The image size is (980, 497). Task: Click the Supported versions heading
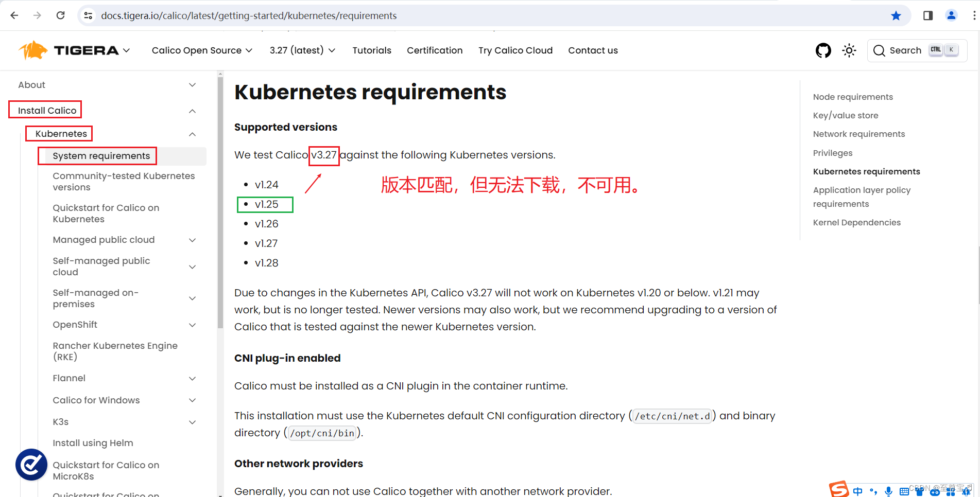click(x=286, y=127)
